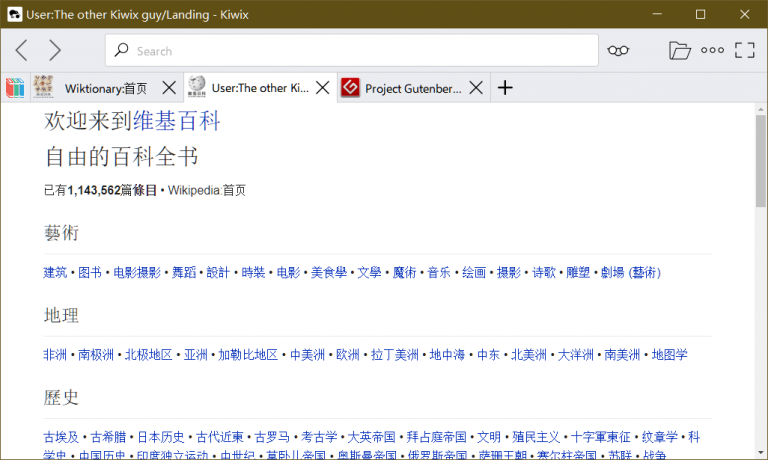Viewport: 768px width, 460px height.
Task: Enter fullscreen mode
Action: click(744, 50)
